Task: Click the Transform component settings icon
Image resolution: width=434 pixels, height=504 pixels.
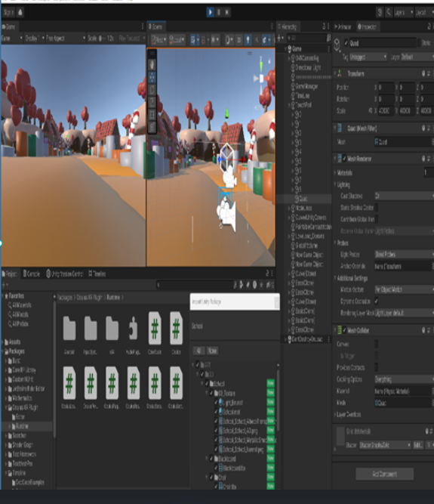Action: tap(429, 74)
